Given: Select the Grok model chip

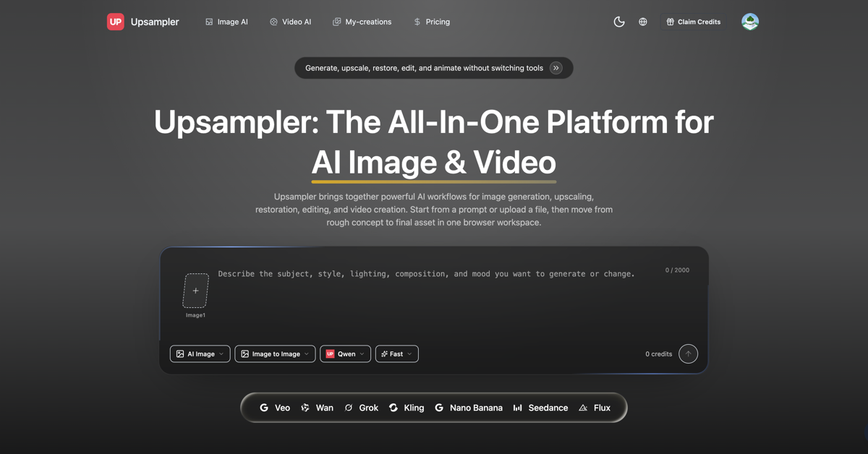Looking at the screenshot, I should coord(361,408).
